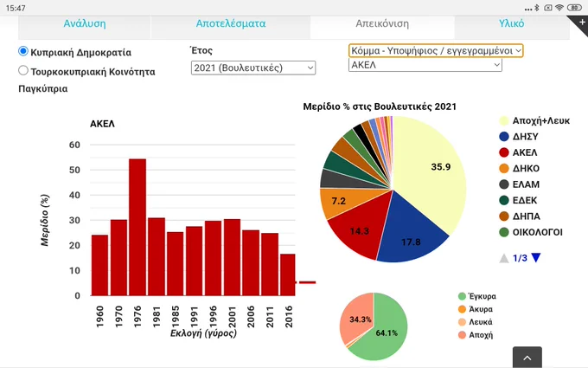
Task: Click the Παγκύπρια label
Action: coord(43,89)
